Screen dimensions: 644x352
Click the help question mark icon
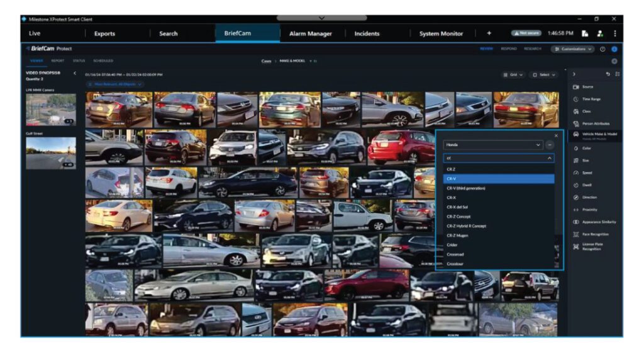pos(602,49)
